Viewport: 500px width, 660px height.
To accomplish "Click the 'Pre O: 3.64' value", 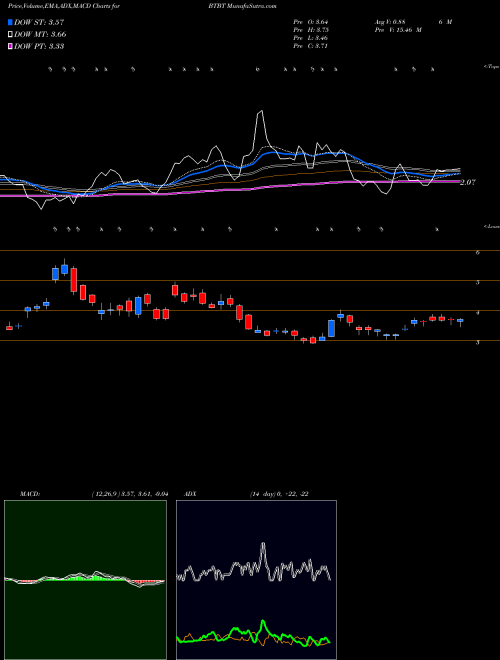I will (311, 22).
